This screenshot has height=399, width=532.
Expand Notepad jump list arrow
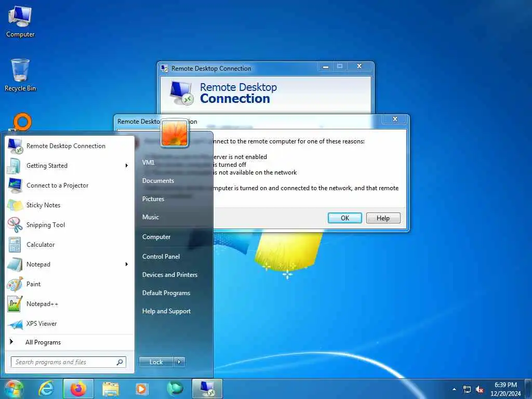(127, 264)
